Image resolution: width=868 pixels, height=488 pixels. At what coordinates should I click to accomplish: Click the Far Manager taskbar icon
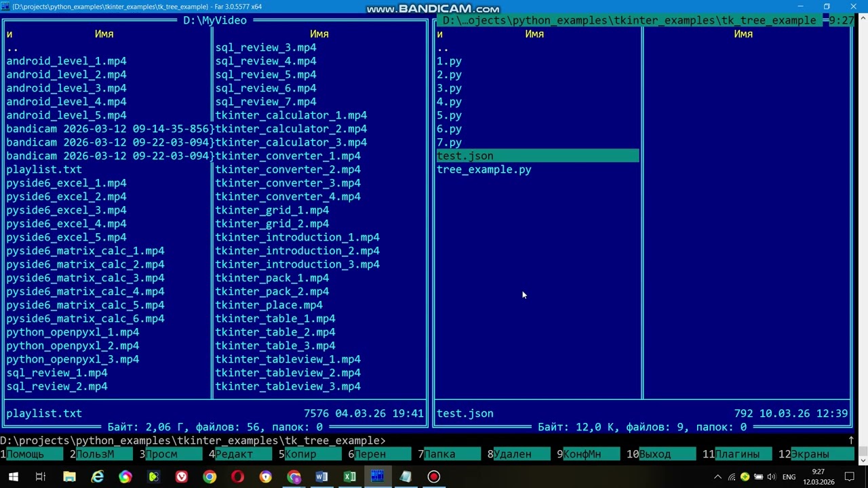[x=377, y=476]
